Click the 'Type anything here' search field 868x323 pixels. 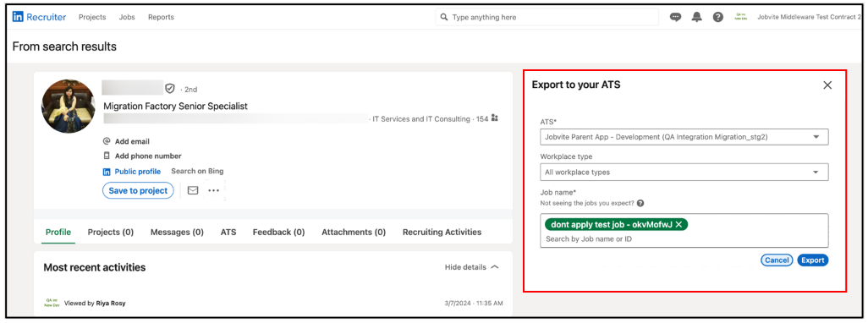547,17
